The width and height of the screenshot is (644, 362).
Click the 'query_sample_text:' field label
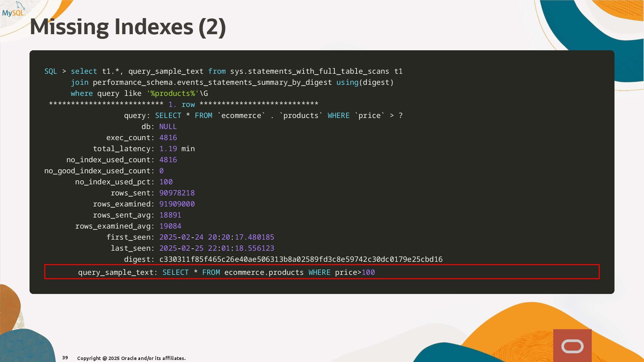pyautogui.click(x=118, y=273)
